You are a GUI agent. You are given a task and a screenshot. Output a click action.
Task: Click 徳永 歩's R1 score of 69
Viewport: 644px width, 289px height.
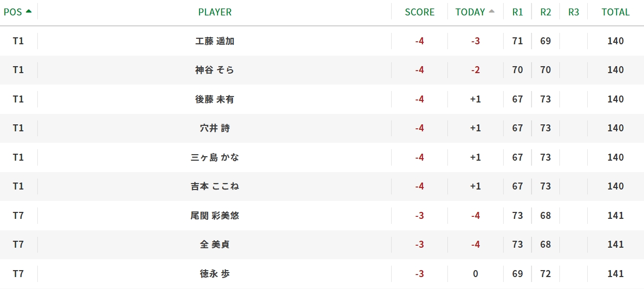pyautogui.click(x=518, y=274)
